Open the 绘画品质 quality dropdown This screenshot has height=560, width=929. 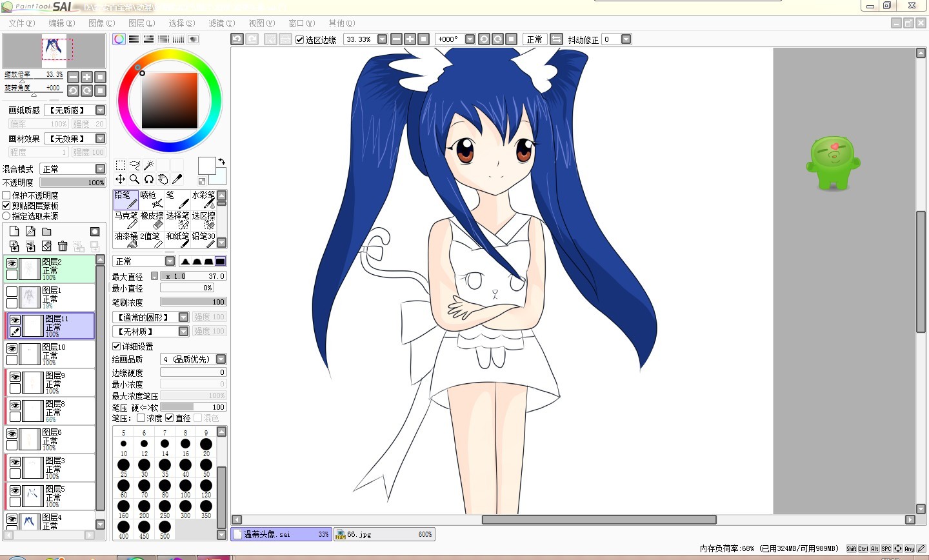click(221, 359)
